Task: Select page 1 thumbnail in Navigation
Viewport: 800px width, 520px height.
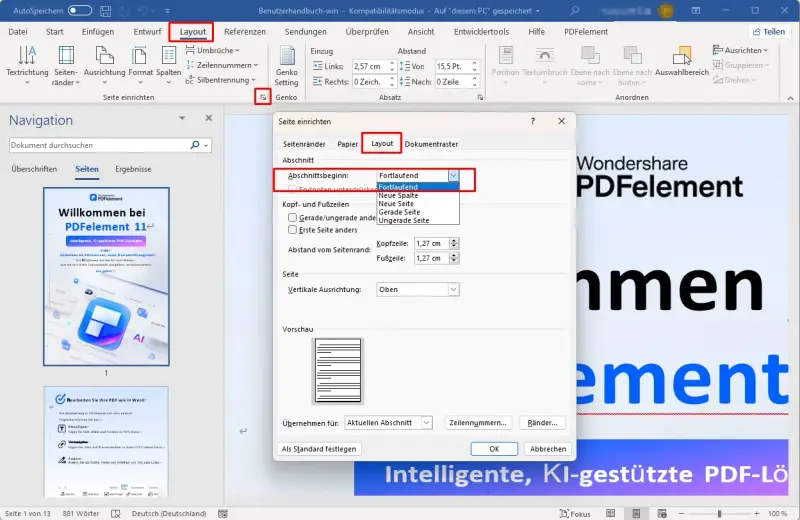Action: [x=106, y=276]
